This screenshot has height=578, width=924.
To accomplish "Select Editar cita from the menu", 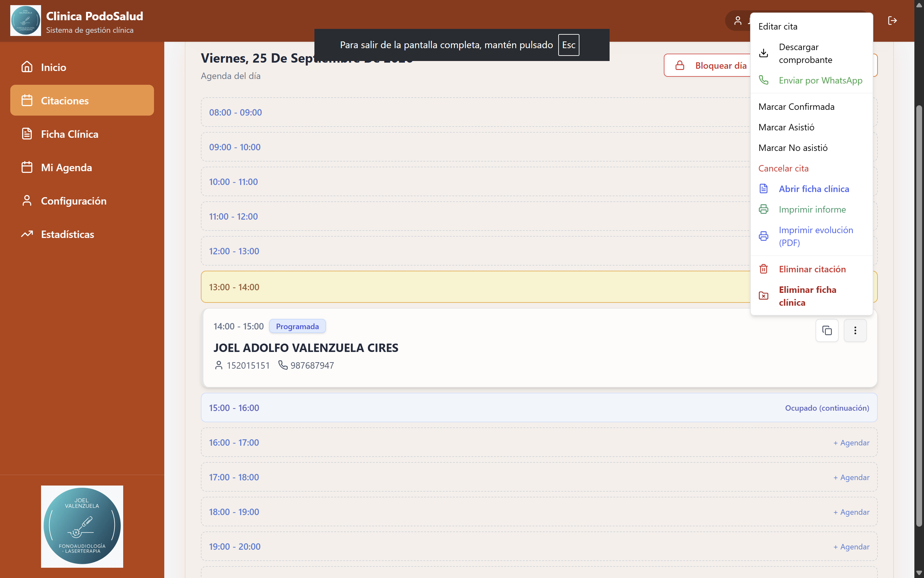I will pos(811,26).
